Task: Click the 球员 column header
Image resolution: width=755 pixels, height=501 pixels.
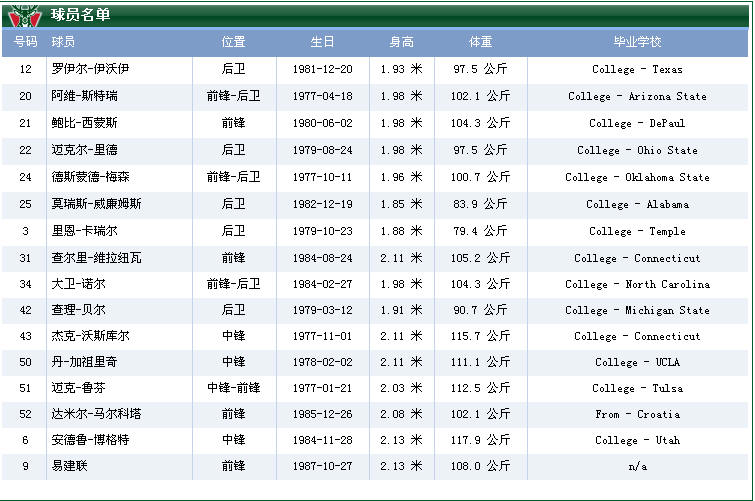Action: (x=63, y=42)
